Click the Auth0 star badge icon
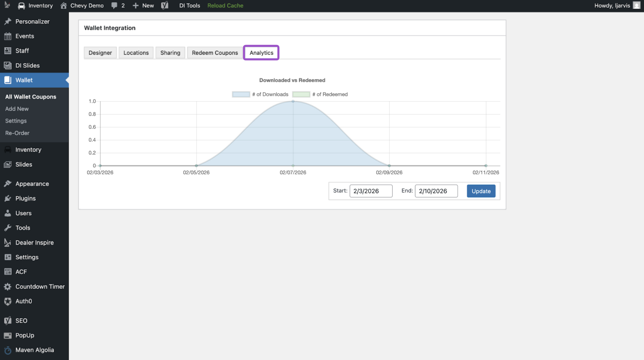 [8, 301]
